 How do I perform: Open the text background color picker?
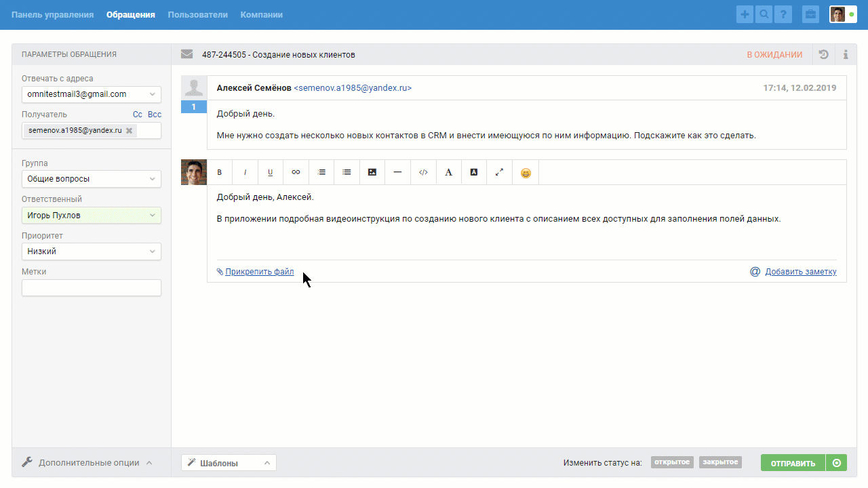(x=474, y=172)
